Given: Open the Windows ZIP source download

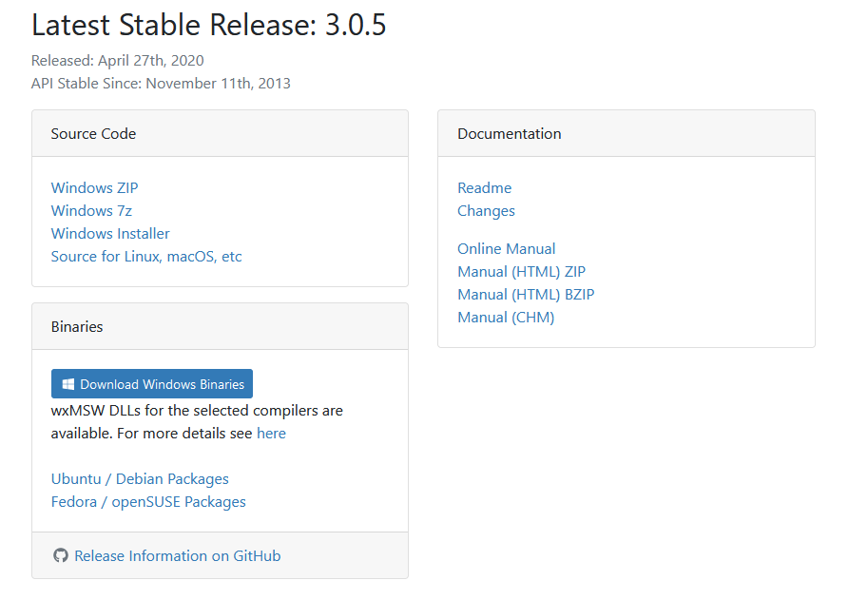Looking at the screenshot, I should [x=95, y=188].
